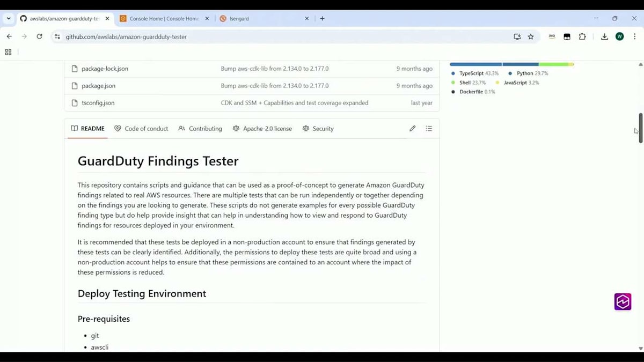Open the Amazon extension icon

tap(552, 36)
